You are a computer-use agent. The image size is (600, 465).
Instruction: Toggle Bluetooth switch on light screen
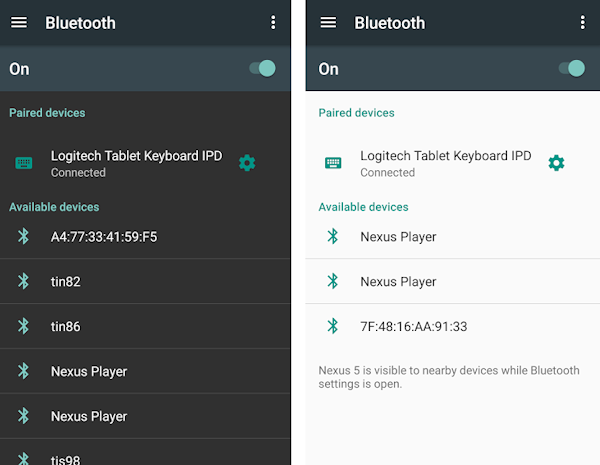(x=572, y=69)
